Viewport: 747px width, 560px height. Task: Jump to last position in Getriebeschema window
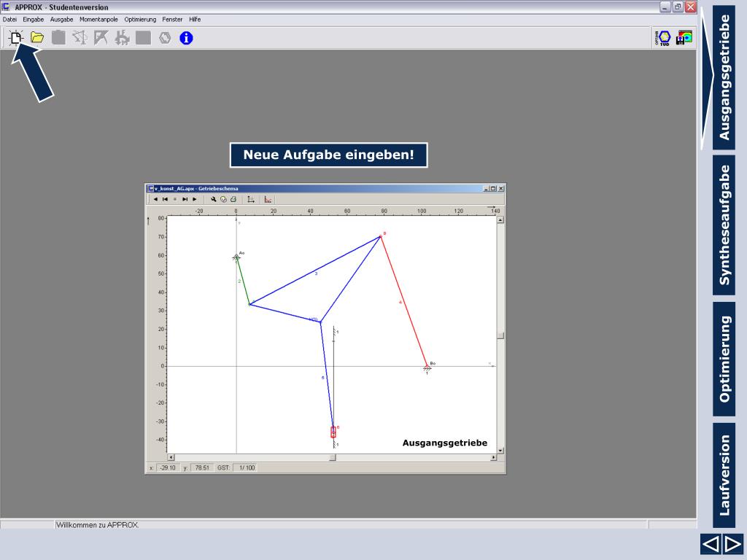(185, 200)
